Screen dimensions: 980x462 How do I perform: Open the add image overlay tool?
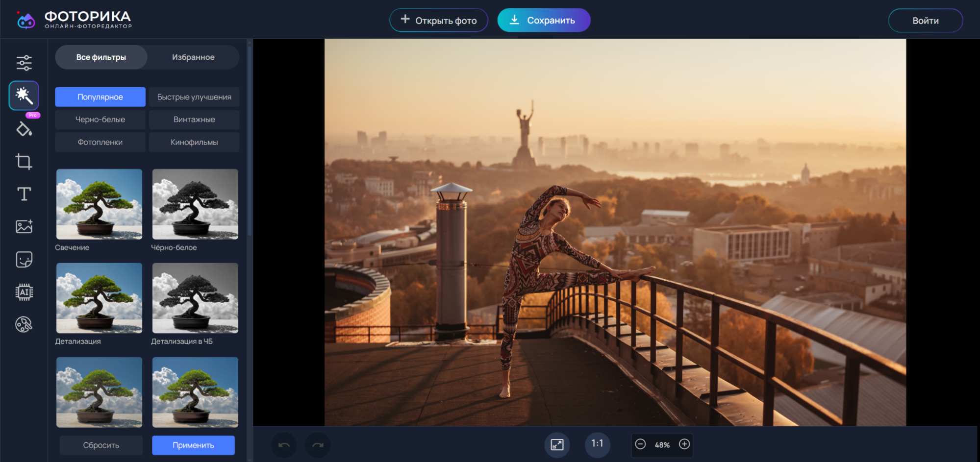24,226
